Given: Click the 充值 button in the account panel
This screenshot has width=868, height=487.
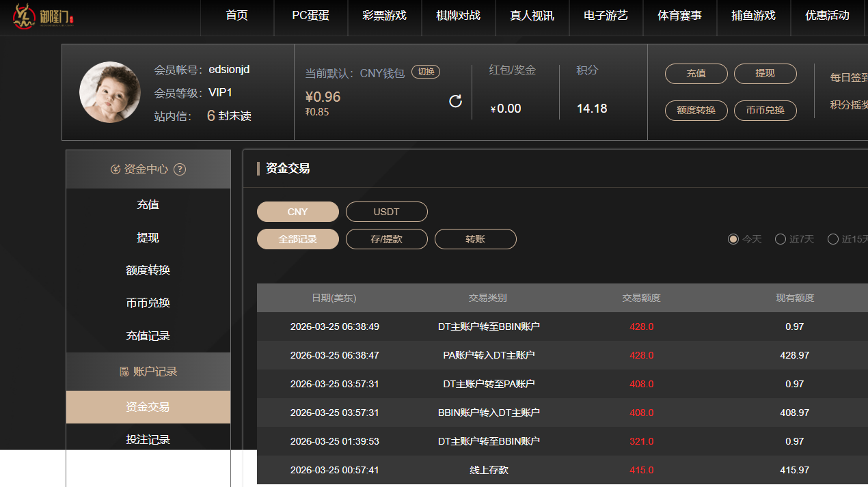Looking at the screenshot, I should 696,74.
